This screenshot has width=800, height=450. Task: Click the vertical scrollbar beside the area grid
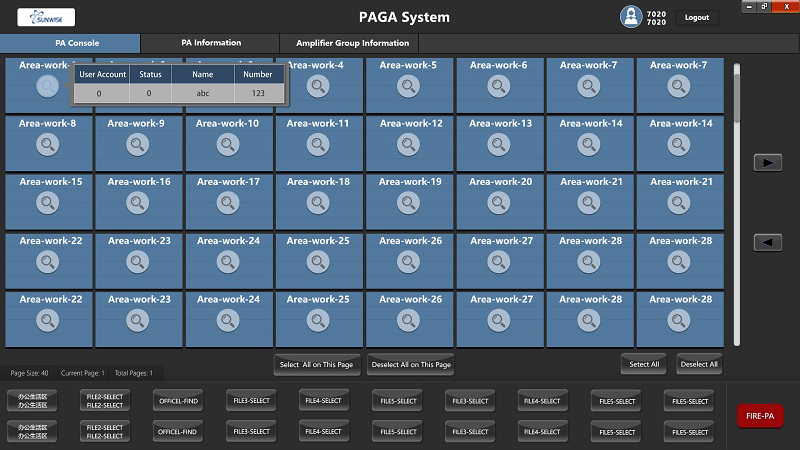tap(737, 200)
